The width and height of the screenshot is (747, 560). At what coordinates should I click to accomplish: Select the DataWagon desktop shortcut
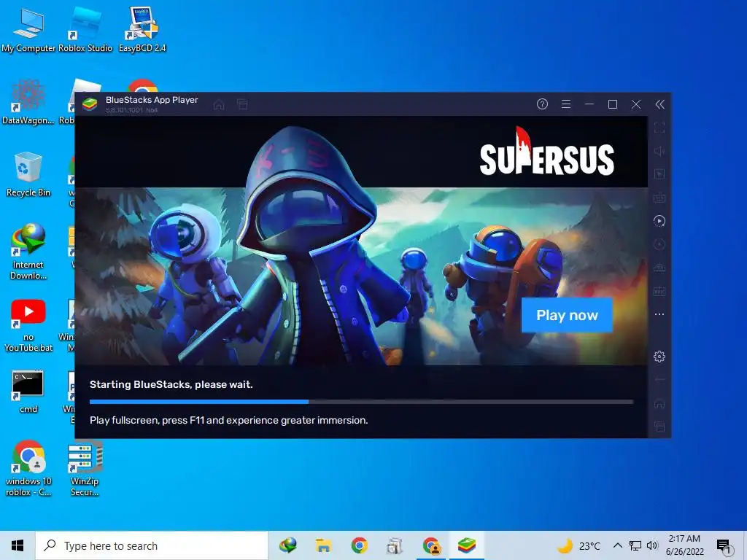28,102
